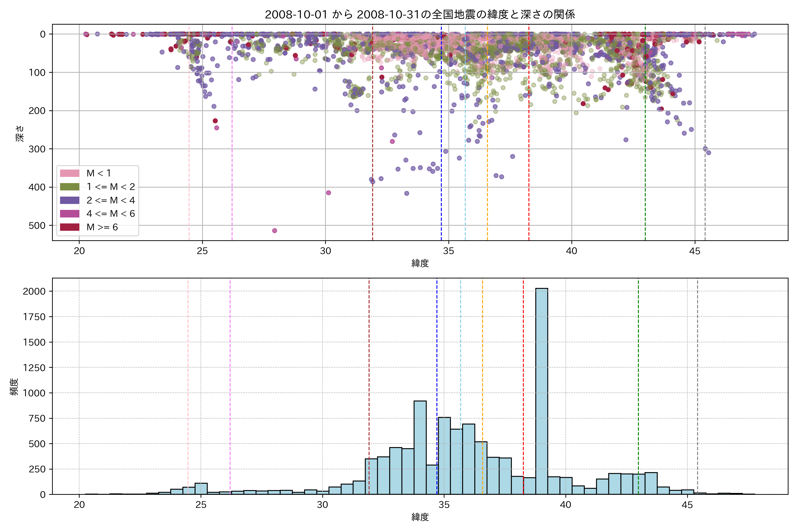Click the green 1 <= M < 2 legend swatch

[x=70, y=187]
